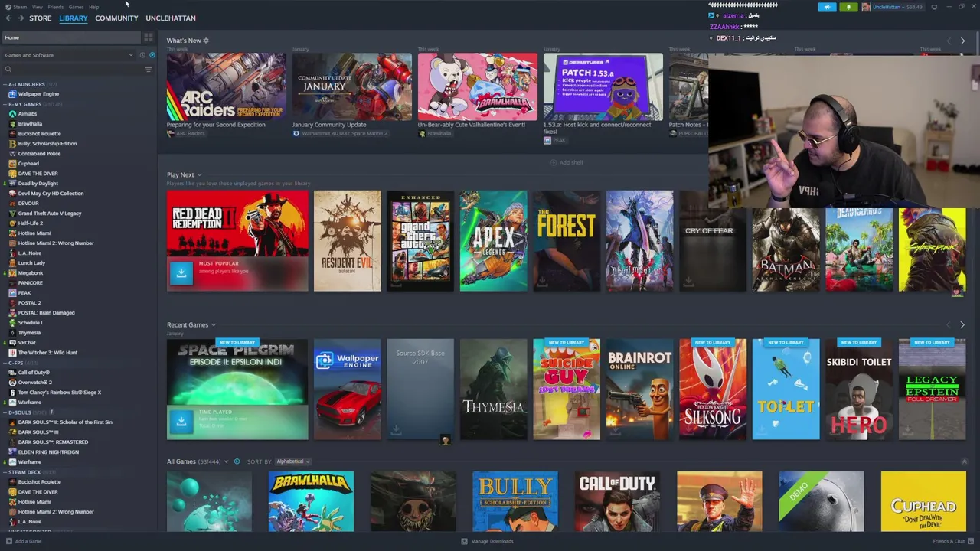Open the Skibidi Toilet Hero cover
Viewport: 980px width, 551px height.
[x=859, y=390]
